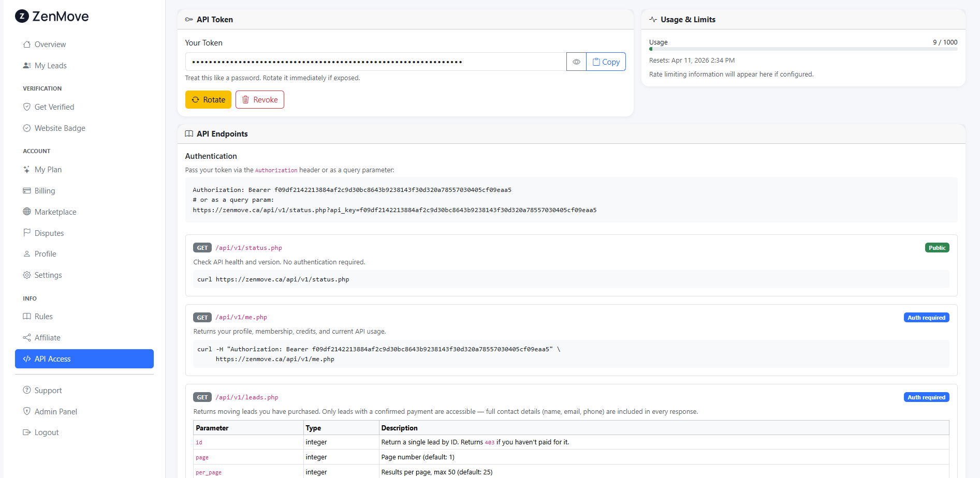Click the masked token input field
Image resolution: width=980 pixels, height=478 pixels.
(x=375, y=62)
